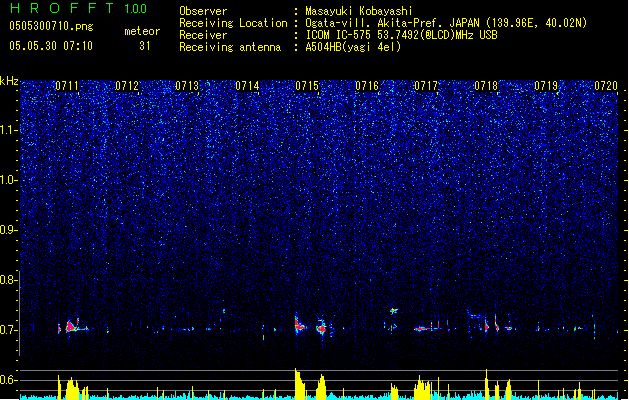Screen dimensions: 629x400
Task: Click the 0716 time marker
Action: 367,86
